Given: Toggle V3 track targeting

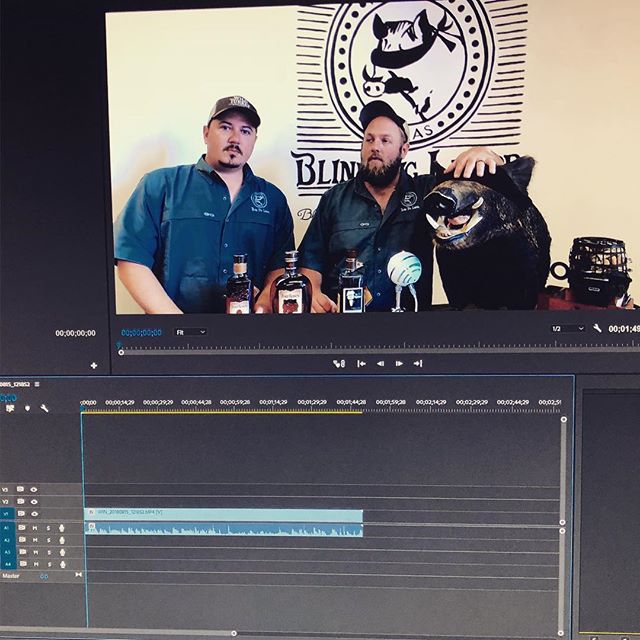Looking at the screenshot, I should pyautogui.click(x=5, y=489).
